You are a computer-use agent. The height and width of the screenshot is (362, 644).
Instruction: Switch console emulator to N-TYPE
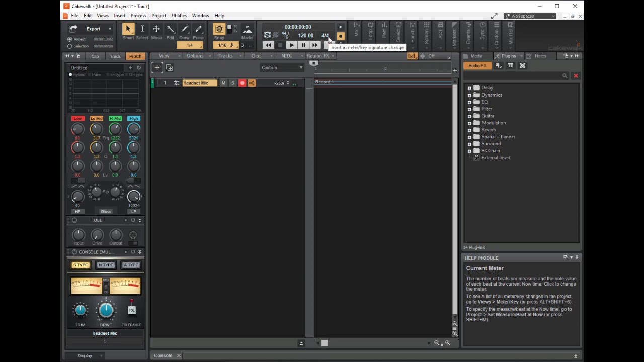[x=106, y=265]
